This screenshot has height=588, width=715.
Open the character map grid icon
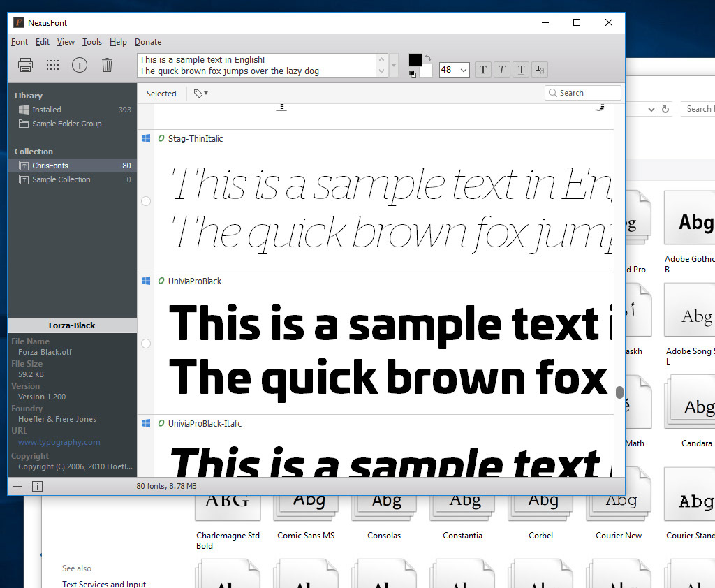[x=53, y=65]
